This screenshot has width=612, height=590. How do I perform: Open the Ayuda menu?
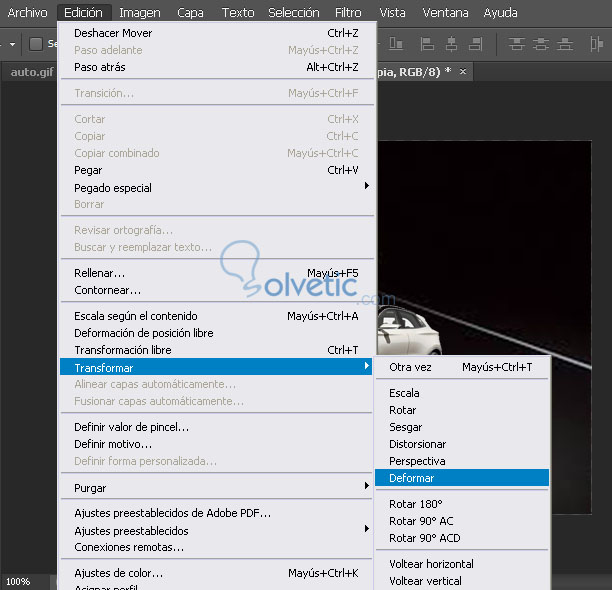(500, 12)
